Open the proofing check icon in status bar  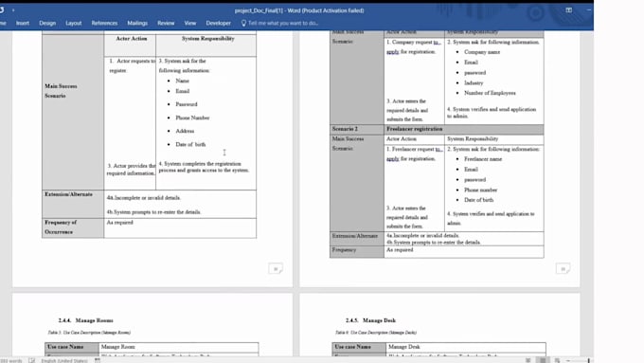[x=32, y=360]
